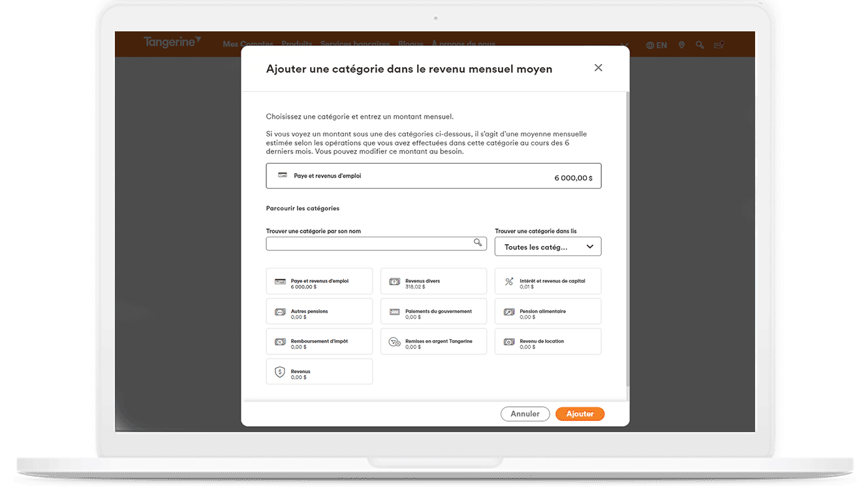The height and width of the screenshot is (500, 868).
Task: Click the percent icon on Intérêt card
Action: (509, 282)
